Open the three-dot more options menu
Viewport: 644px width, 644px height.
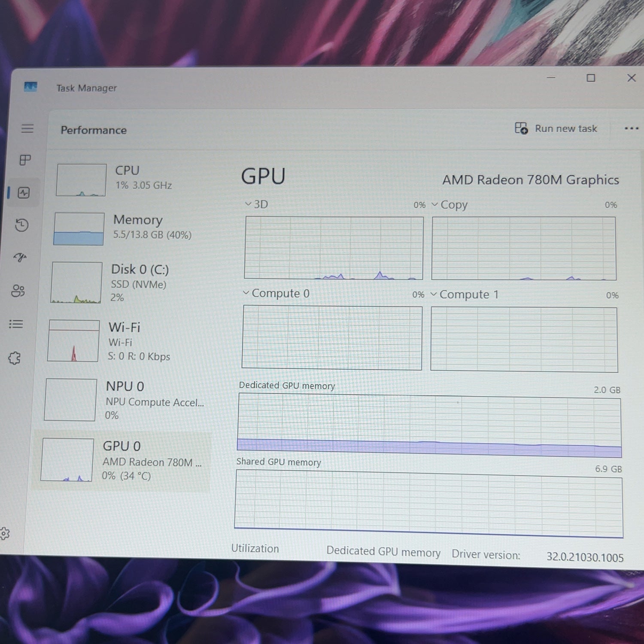tap(631, 128)
